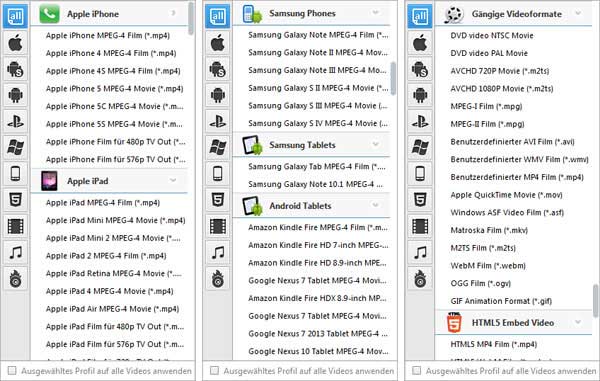The width and height of the screenshot is (600, 381).
Task: Tick 'Ausgewähltes Profil' checkbox in the Samsung Phones panel
Action: [215, 370]
